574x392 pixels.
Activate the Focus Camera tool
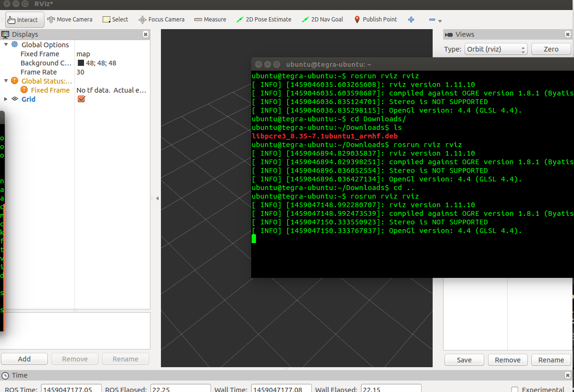[x=161, y=20]
